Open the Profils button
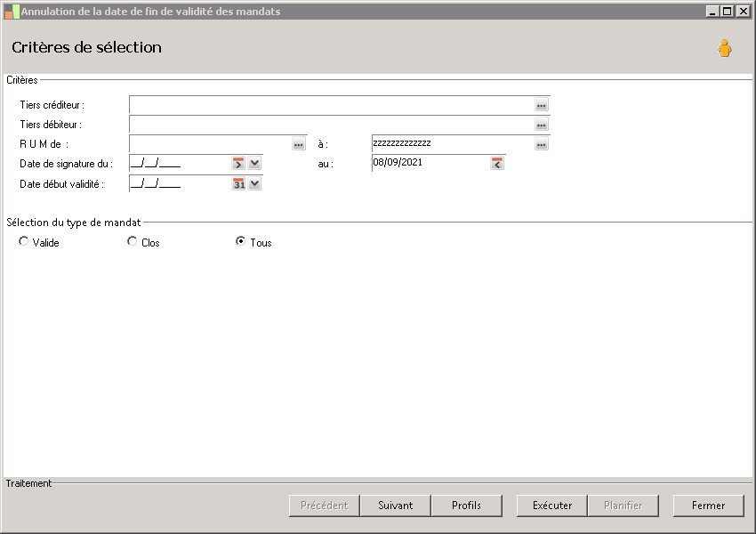 coord(466,506)
